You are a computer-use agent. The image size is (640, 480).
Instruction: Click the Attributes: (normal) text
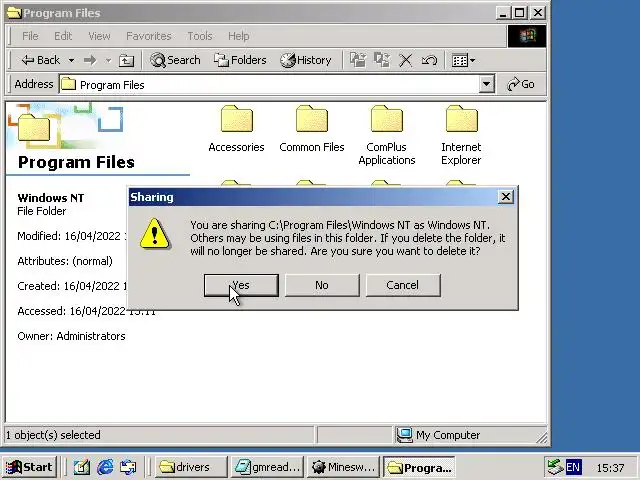coord(65,261)
